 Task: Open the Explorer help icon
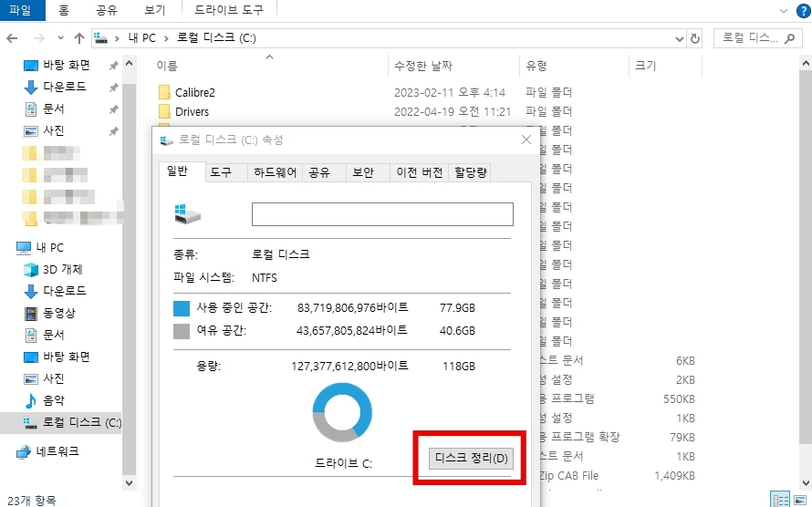pos(803,11)
